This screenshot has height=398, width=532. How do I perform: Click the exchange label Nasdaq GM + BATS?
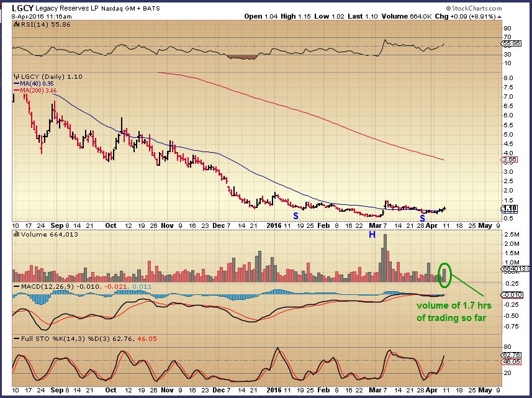[130, 9]
